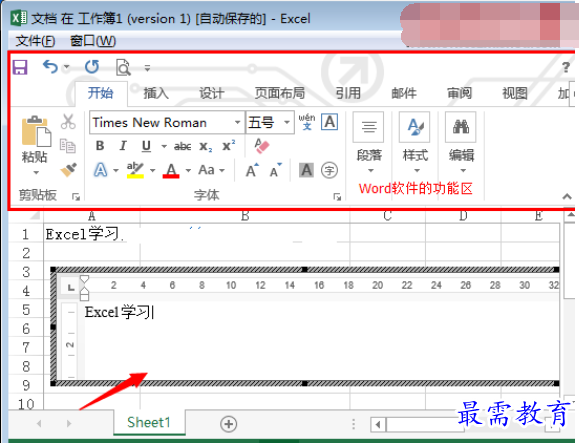Open font color dropdown arrow

coord(188,171)
